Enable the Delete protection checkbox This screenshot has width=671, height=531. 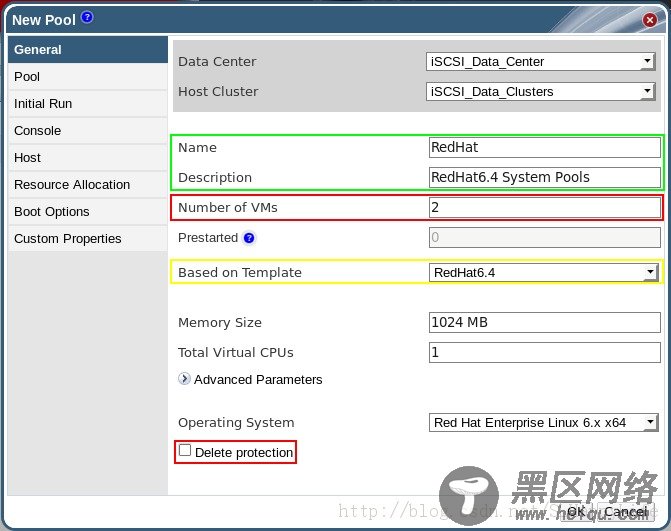[x=185, y=450]
